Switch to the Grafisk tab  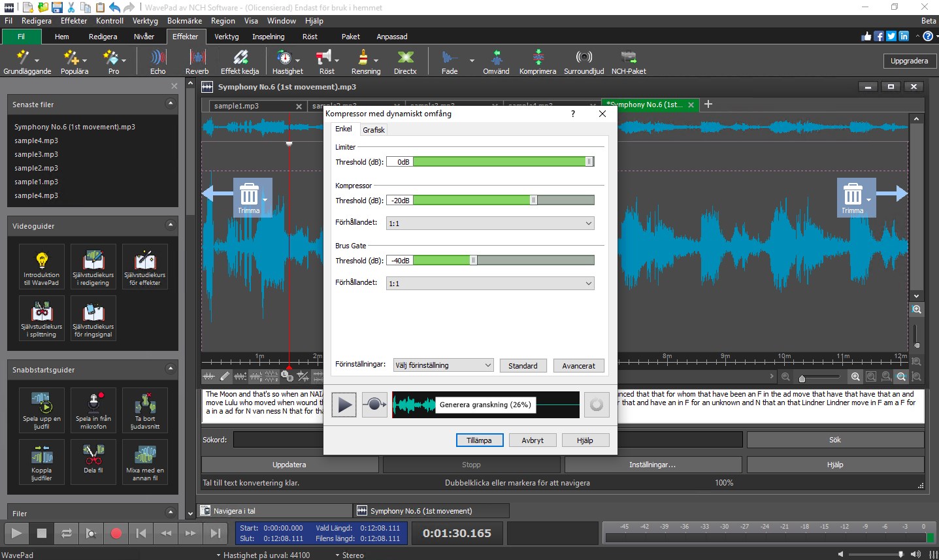pyautogui.click(x=373, y=129)
